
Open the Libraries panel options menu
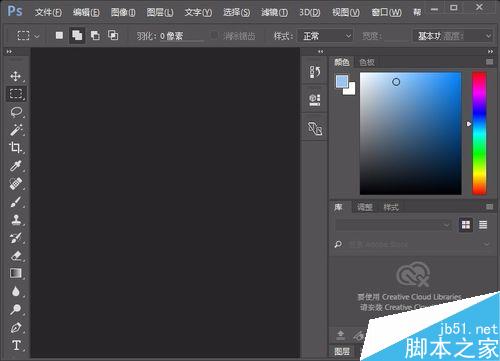pyautogui.click(x=489, y=207)
